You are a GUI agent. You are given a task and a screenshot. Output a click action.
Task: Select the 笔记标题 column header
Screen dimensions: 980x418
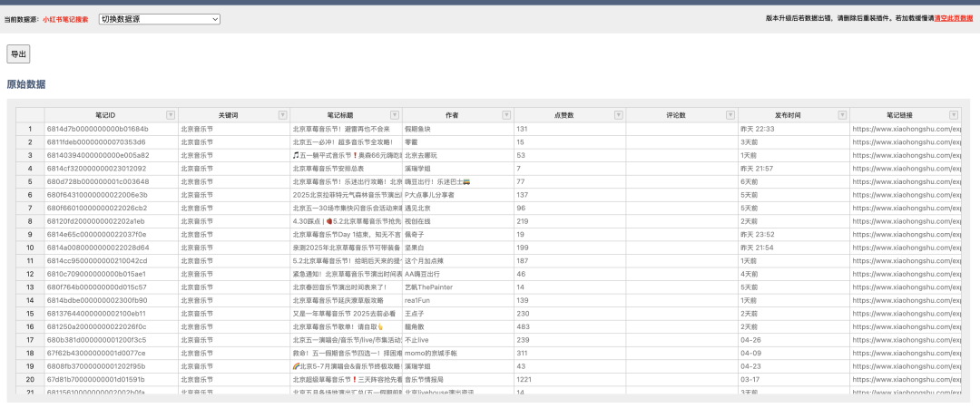tap(347, 115)
